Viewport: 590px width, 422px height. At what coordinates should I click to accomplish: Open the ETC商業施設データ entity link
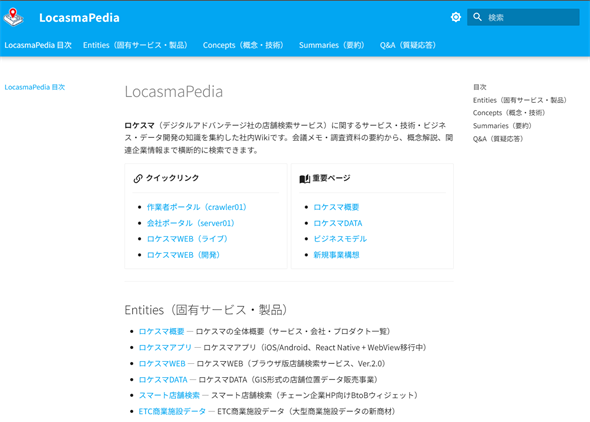pos(172,411)
